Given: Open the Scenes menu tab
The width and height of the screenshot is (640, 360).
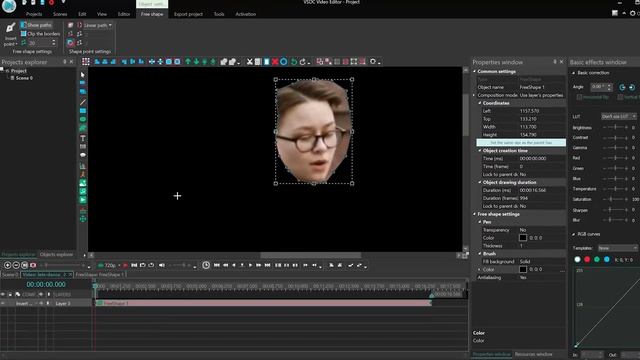Looking at the screenshot, I should click(60, 14).
